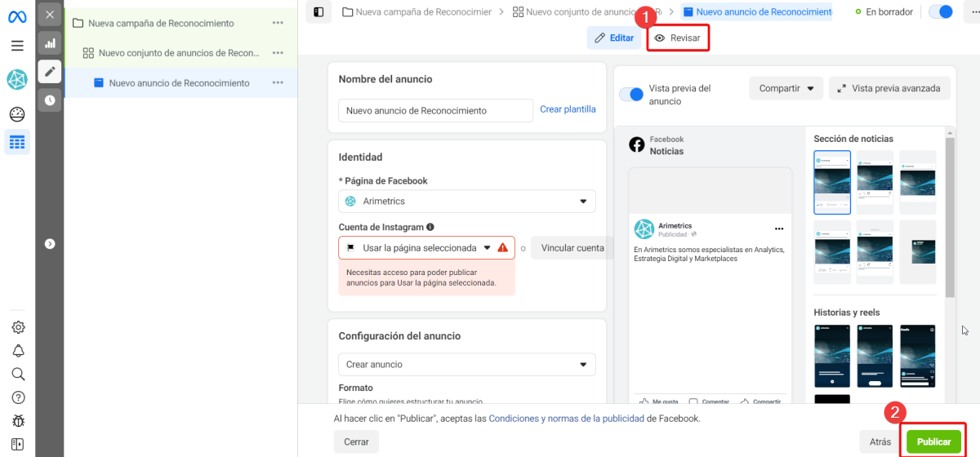Click the search magnifier icon
This screenshot has width=980, height=457.
pyautogui.click(x=17, y=374)
